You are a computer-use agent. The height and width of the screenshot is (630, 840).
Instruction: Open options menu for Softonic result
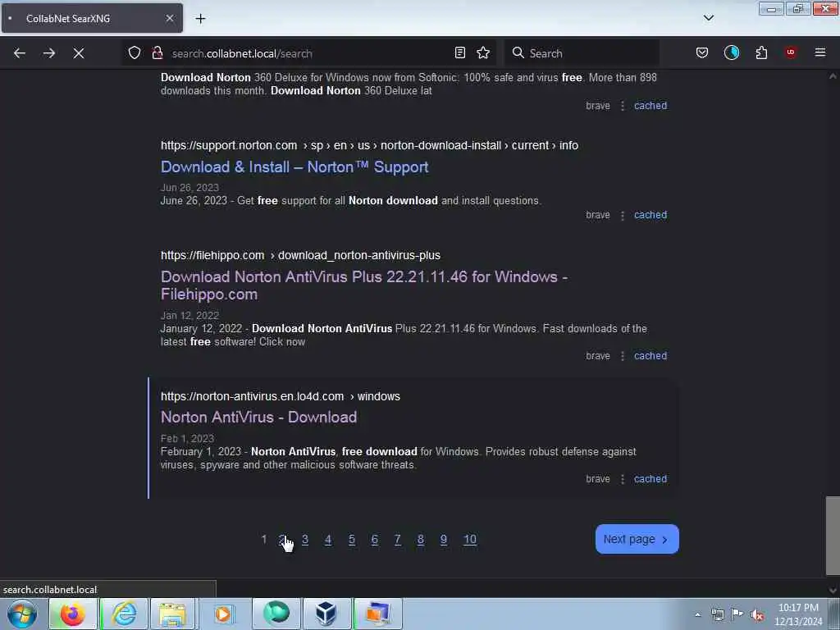(x=622, y=106)
